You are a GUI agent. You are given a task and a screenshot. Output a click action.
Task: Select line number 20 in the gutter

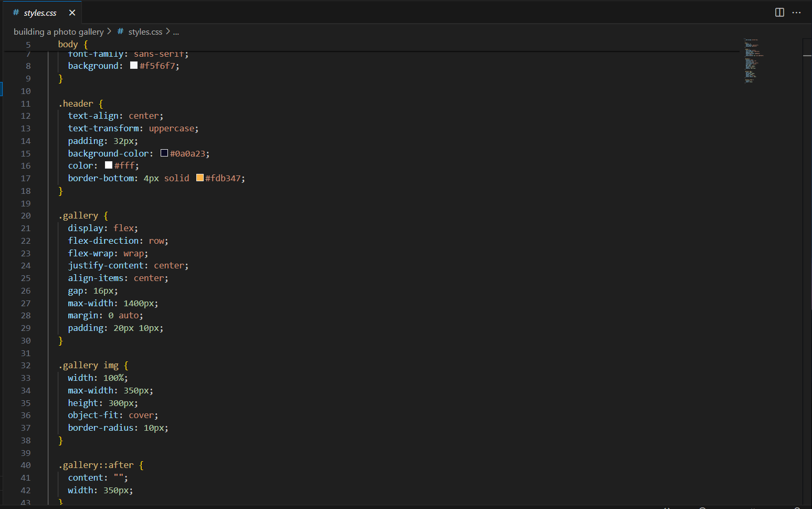pyautogui.click(x=26, y=216)
